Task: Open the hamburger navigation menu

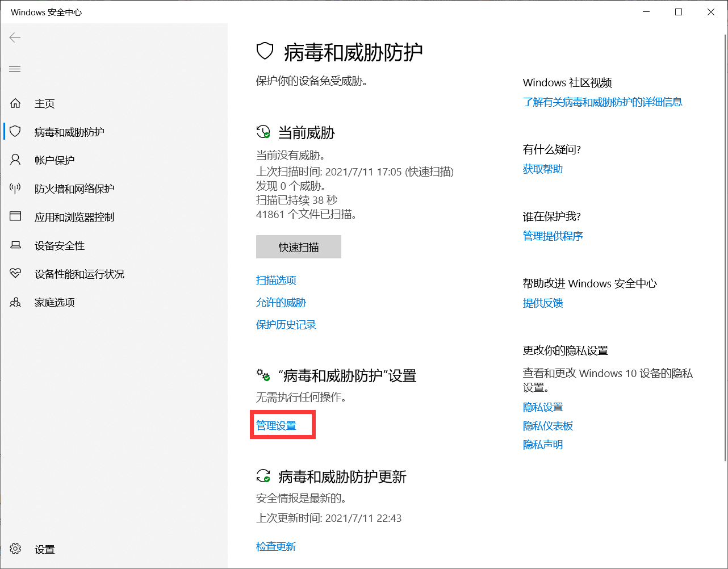Action: pyautogui.click(x=15, y=69)
